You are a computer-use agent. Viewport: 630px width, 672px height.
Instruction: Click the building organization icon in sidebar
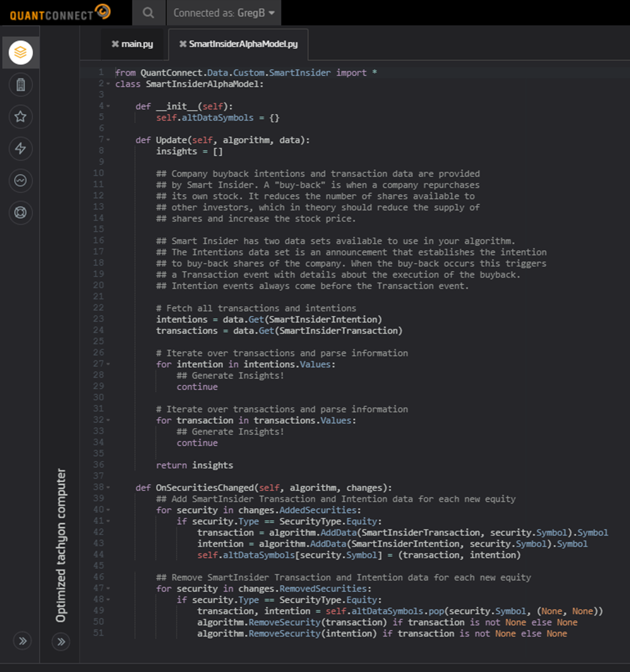coord(21,85)
